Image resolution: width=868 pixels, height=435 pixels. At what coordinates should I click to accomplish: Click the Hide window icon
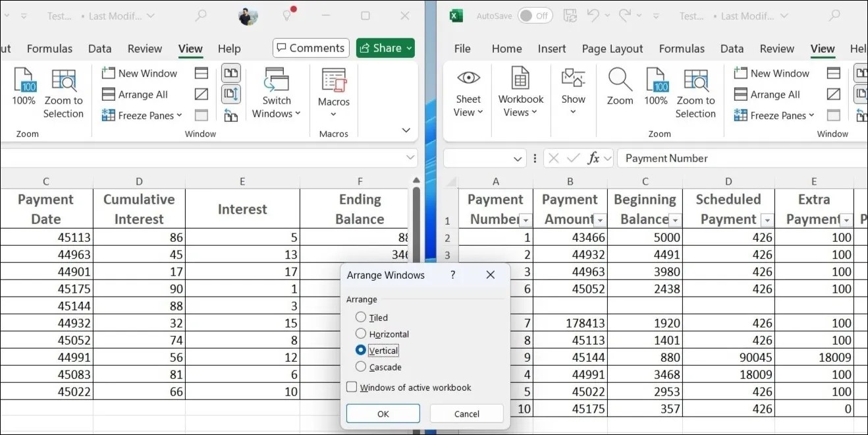click(201, 94)
